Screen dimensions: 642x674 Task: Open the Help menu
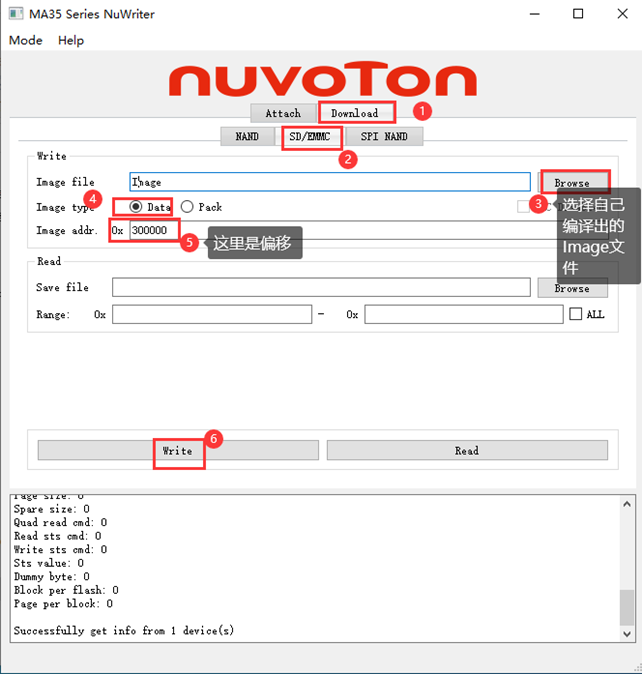click(x=71, y=40)
